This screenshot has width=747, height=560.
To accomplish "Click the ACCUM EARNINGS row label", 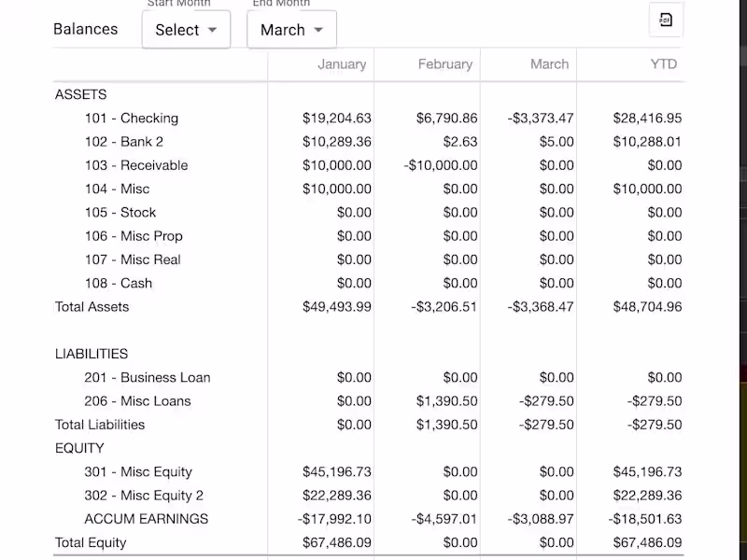I will pos(146,519).
